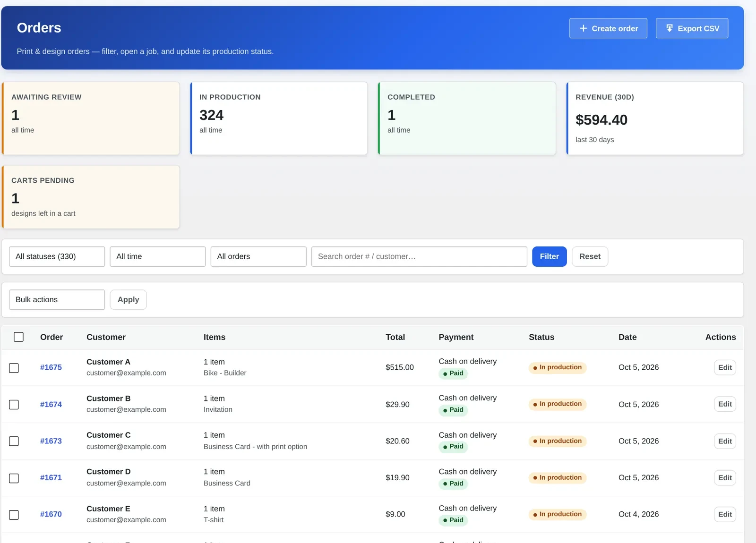Open order link #1671

pyautogui.click(x=51, y=477)
